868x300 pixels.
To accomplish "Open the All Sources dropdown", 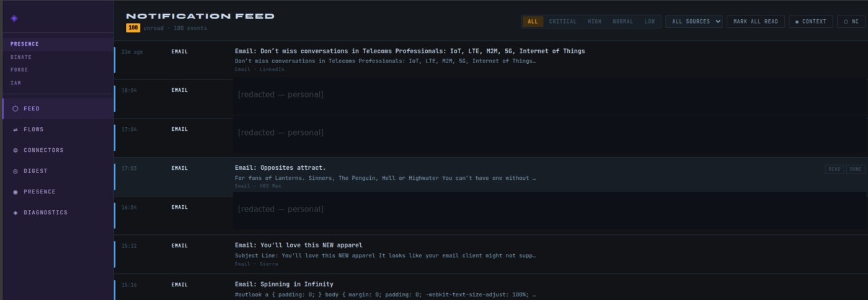I will point(694,22).
